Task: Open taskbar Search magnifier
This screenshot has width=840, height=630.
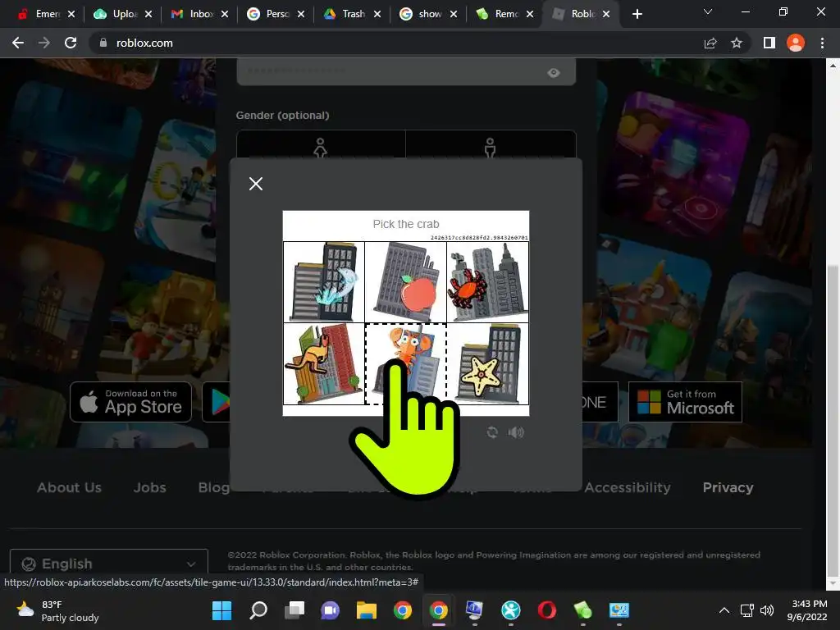Action: point(258,610)
